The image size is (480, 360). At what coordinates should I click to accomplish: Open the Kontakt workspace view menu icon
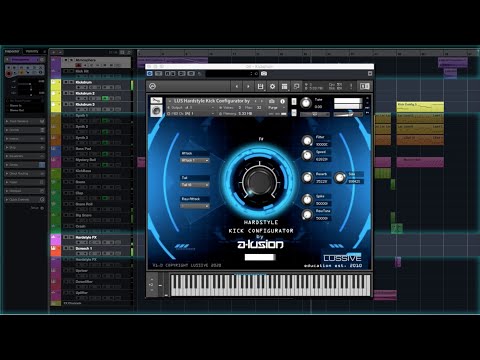(284, 86)
